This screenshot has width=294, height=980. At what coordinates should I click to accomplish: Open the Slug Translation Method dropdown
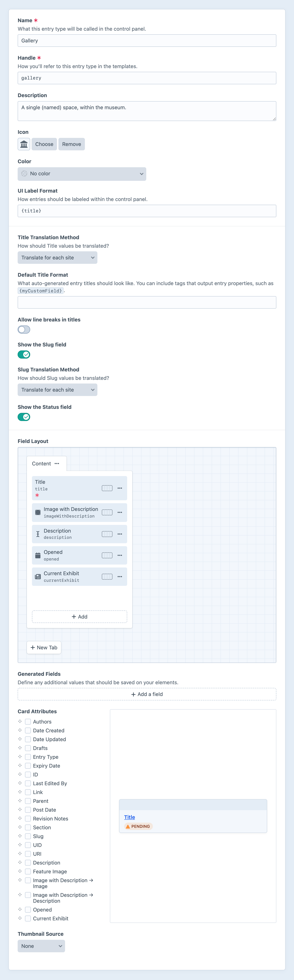coord(57,390)
